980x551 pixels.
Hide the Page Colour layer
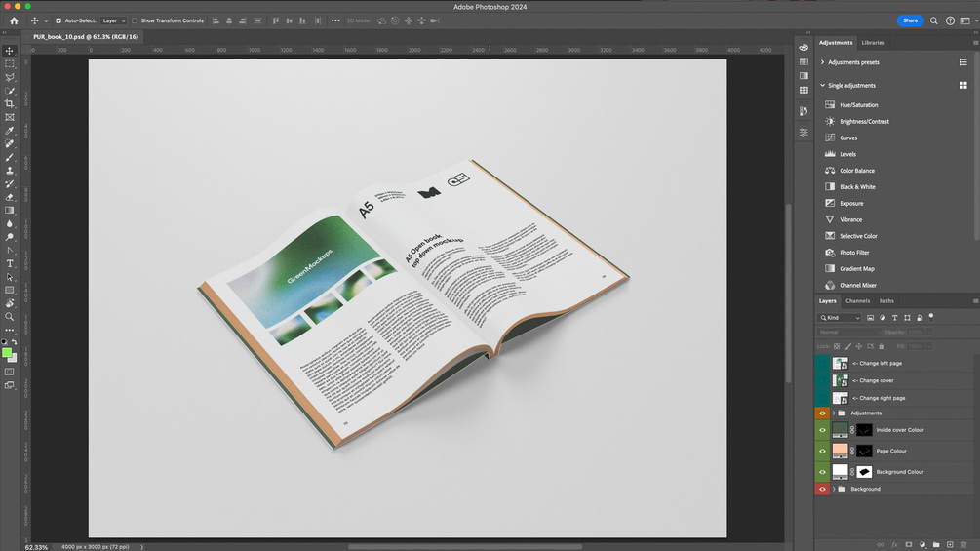[x=822, y=451]
